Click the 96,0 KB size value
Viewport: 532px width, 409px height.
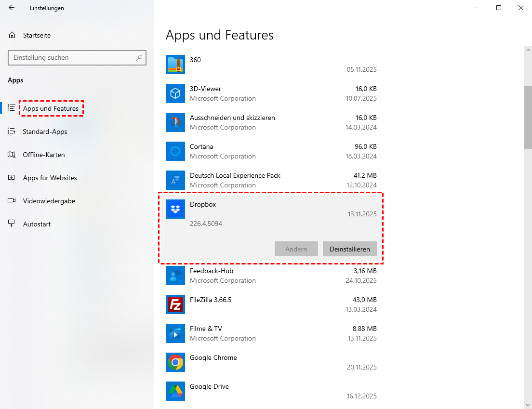pyautogui.click(x=366, y=146)
